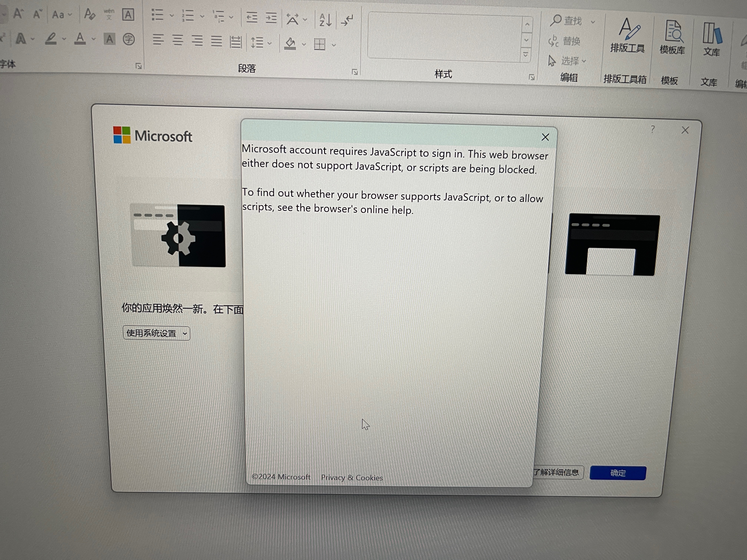Image resolution: width=747 pixels, height=560 pixels.
Task: Click the help question mark in dialog
Action: pyautogui.click(x=653, y=129)
